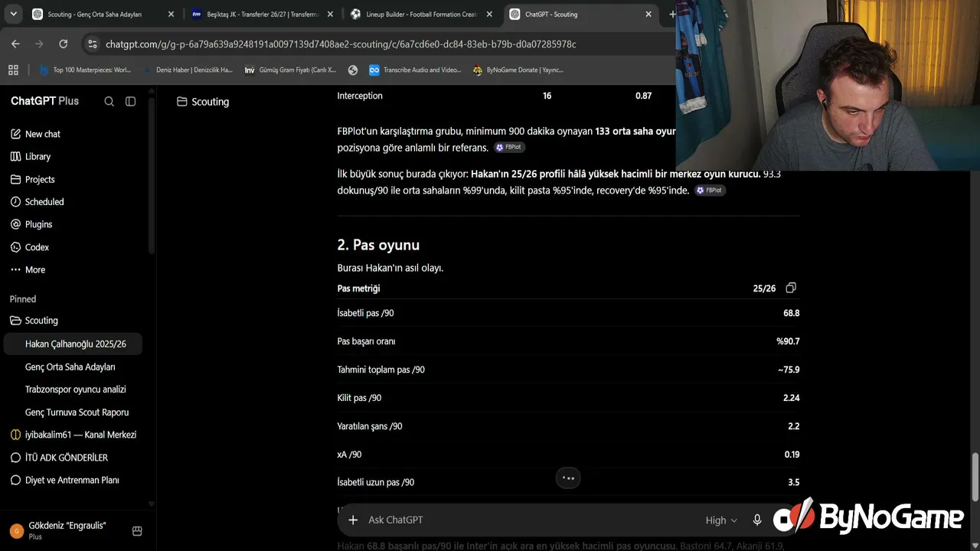Close the Lineup Builder tab

coord(489,14)
